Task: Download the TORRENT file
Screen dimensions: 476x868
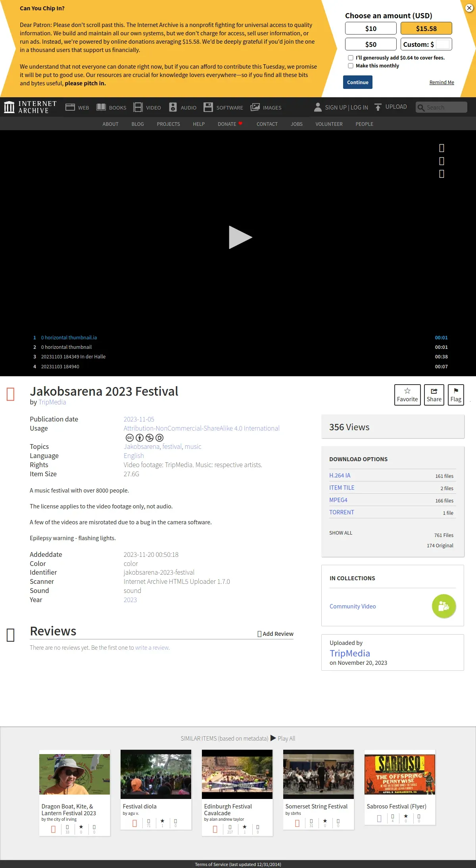Action: tap(342, 512)
